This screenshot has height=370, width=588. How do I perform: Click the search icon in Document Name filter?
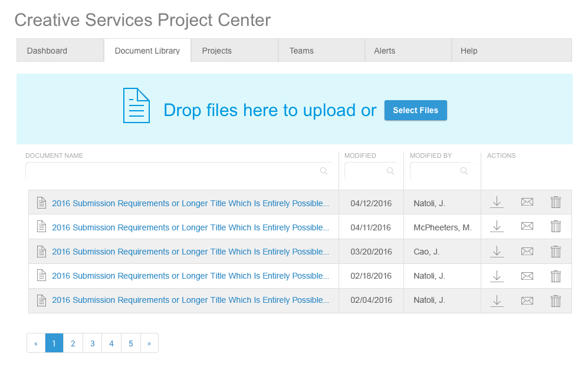click(x=324, y=171)
